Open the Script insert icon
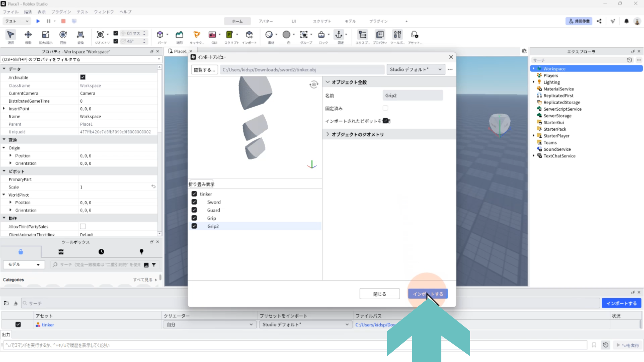644x362 pixels. click(230, 35)
